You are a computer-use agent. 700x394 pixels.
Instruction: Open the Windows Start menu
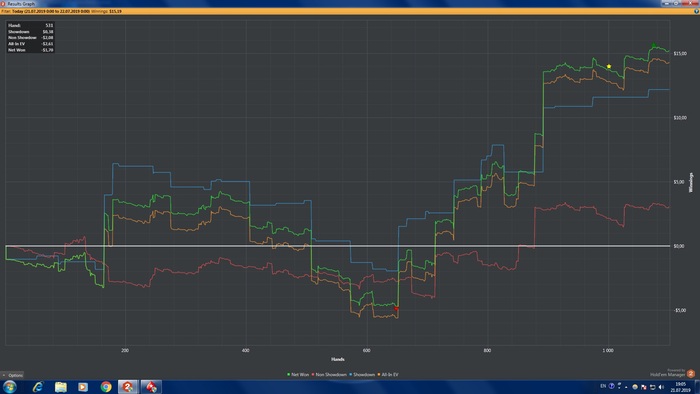click(x=10, y=387)
